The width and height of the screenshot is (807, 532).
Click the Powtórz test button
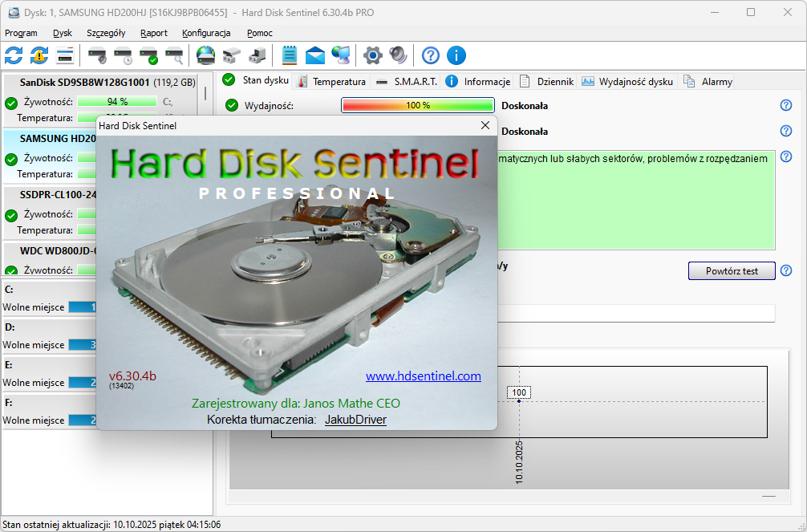point(732,271)
